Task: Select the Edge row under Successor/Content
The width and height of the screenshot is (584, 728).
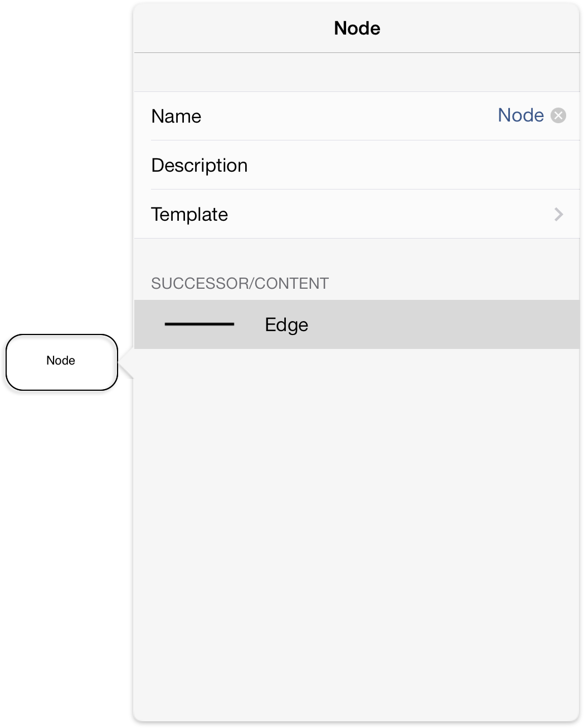Action: pos(357,324)
